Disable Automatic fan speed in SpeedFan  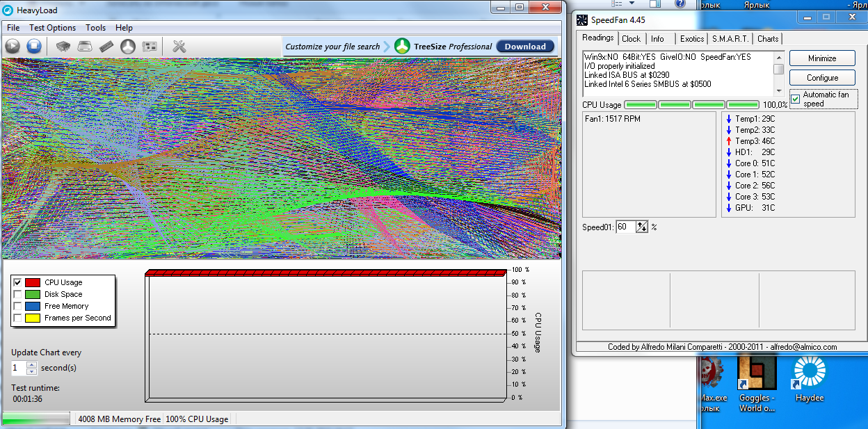[796, 99]
